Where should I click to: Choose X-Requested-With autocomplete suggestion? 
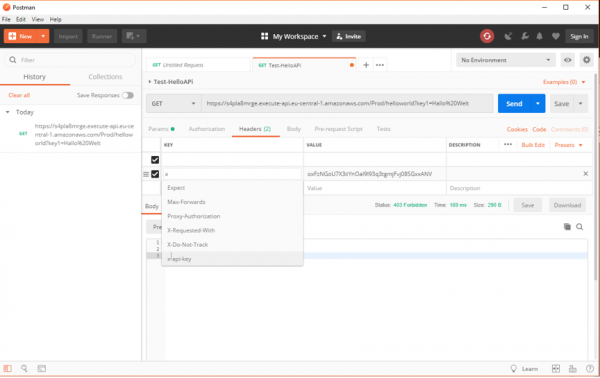click(x=233, y=230)
